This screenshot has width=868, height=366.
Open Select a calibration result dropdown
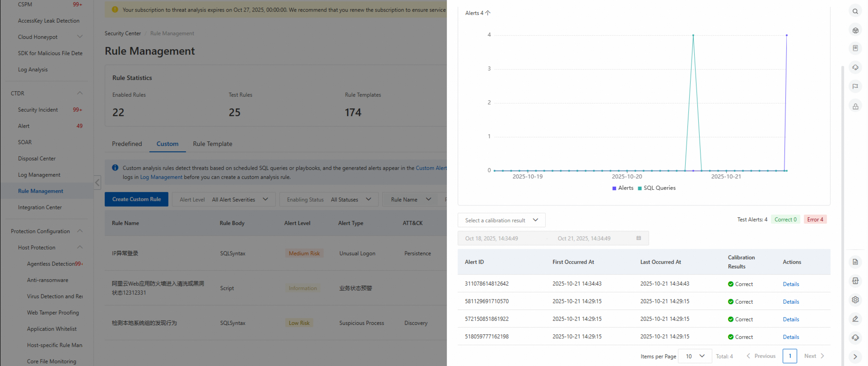point(501,220)
